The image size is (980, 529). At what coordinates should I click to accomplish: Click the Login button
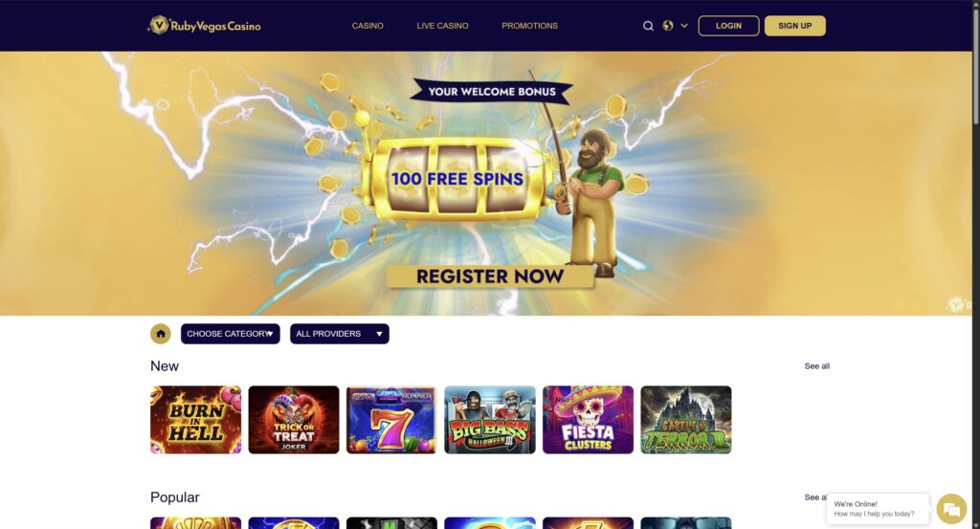pos(728,26)
